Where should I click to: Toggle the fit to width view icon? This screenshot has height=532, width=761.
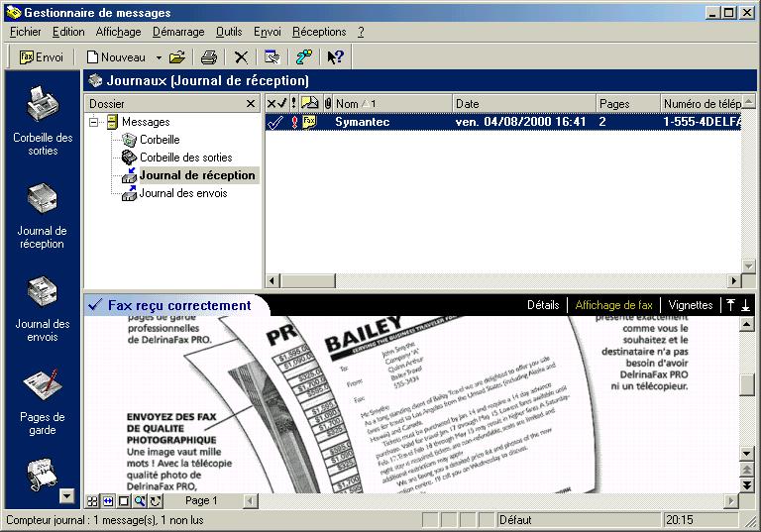[108, 501]
